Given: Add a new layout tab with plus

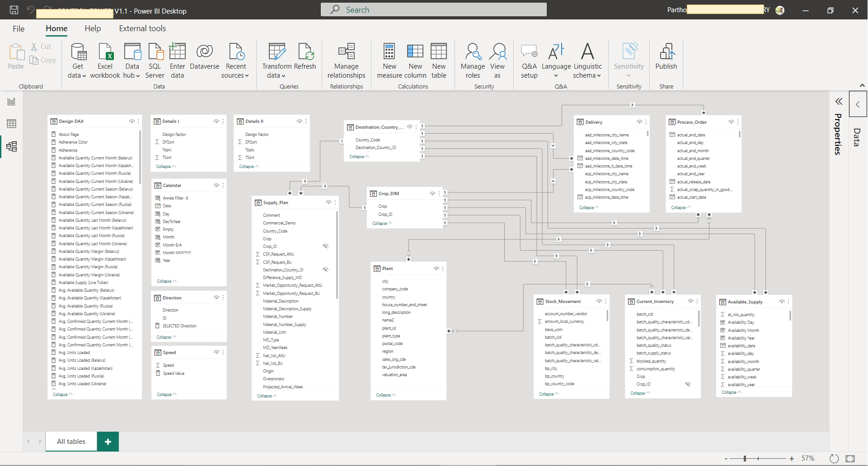Looking at the screenshot, I should point(108,442).
